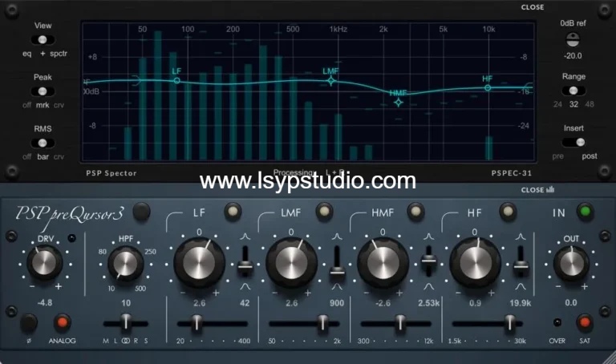This screenshot has height=364, width=616.
Task: Click the wide Q icon below HF slider
Action: (521, 287)
